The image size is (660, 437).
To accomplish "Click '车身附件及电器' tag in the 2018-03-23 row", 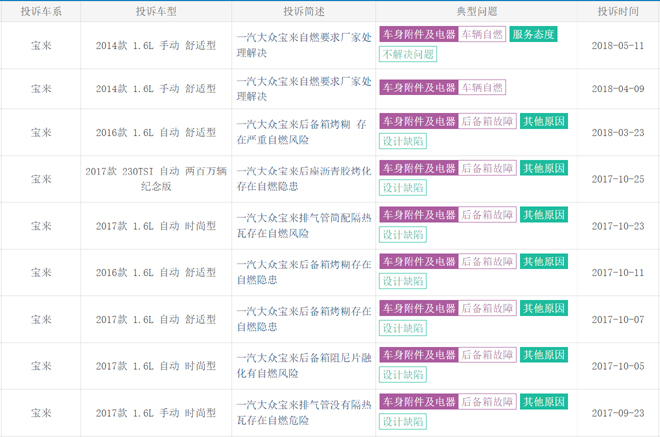I will pyautogui.click(x=419, y=121).
